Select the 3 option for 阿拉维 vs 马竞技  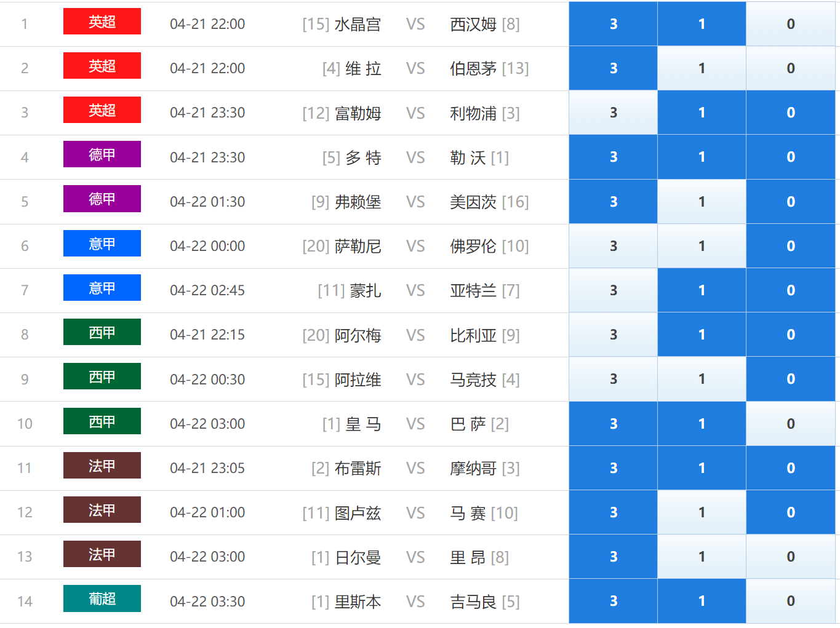tap(613, 379)
